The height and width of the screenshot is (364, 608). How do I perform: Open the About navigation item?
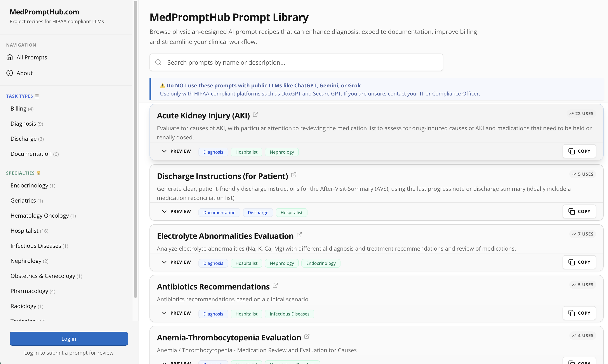coord(24,73)
